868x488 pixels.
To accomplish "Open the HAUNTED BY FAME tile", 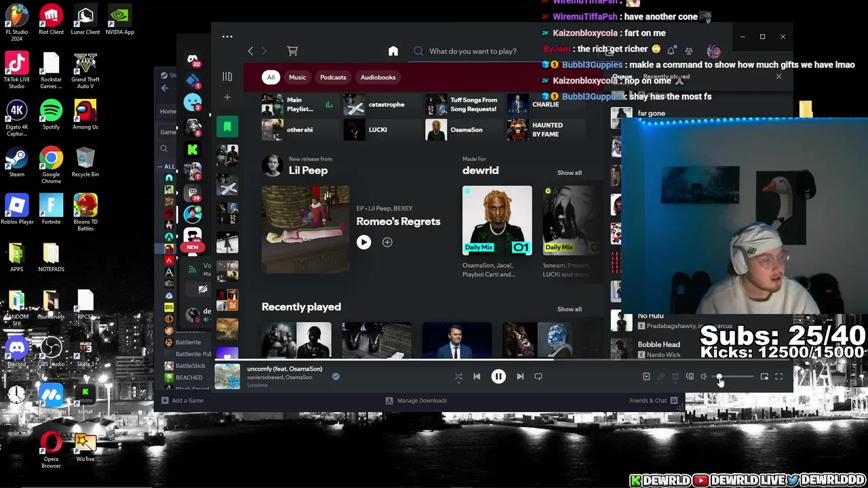I will click(x=545, y=129).
